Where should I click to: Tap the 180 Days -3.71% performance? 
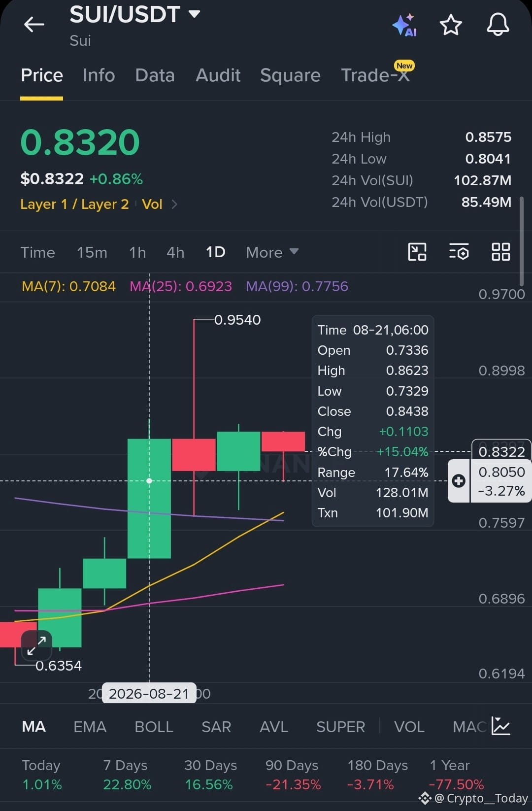coord(377,775)
